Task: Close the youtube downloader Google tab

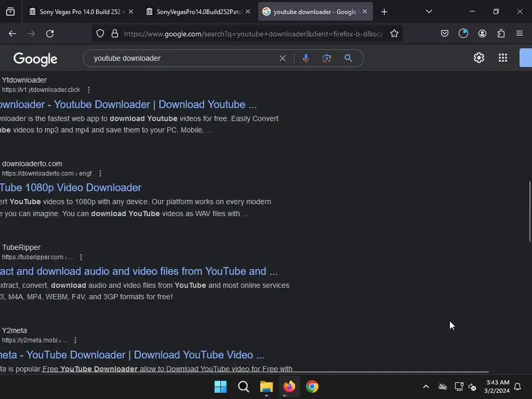Action: pos(365,12)
